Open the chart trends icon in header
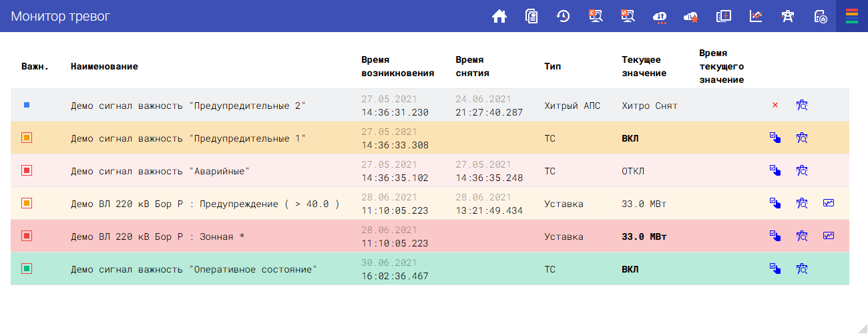This screenshot has height=334, width=868. pos(756,17)
